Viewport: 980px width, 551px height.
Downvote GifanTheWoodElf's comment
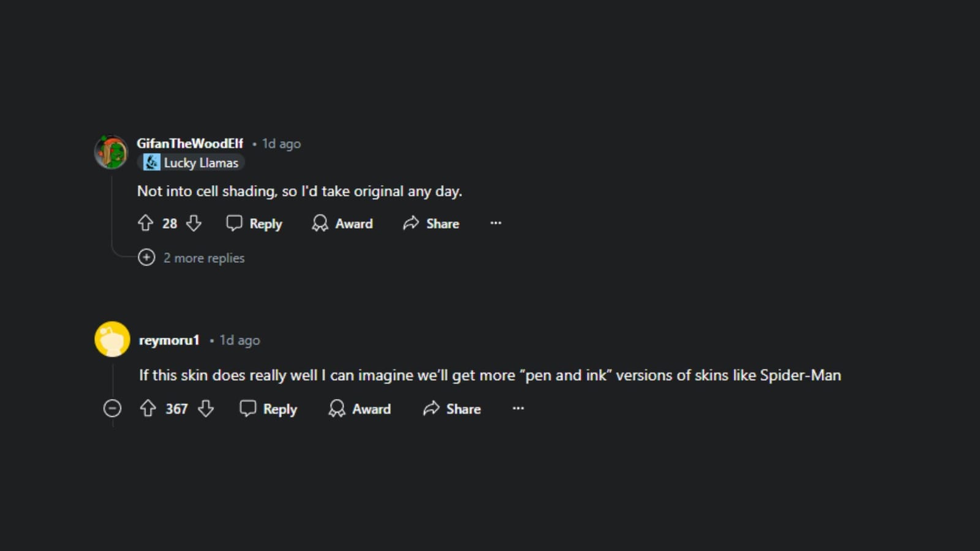(x=194, y=223)
